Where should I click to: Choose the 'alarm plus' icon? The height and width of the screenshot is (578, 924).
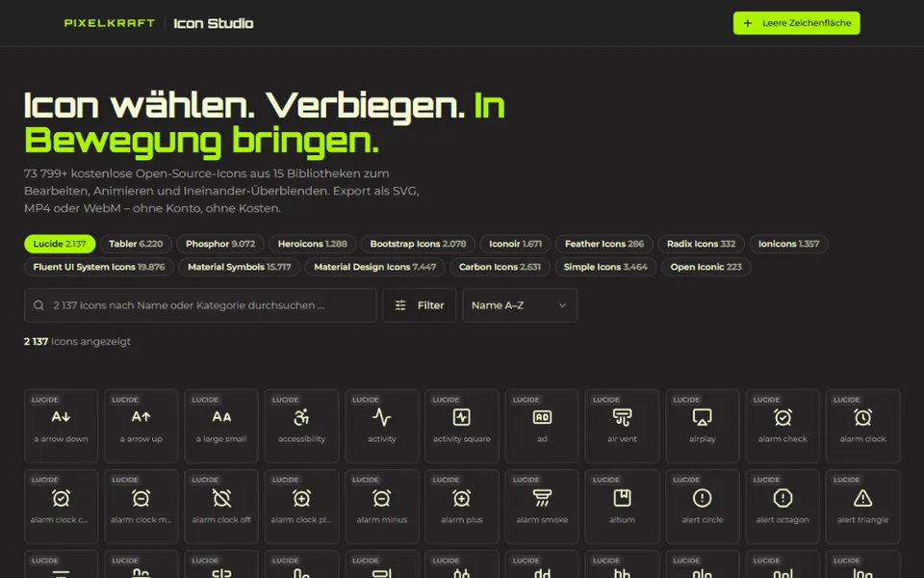(x=461, y=507)
